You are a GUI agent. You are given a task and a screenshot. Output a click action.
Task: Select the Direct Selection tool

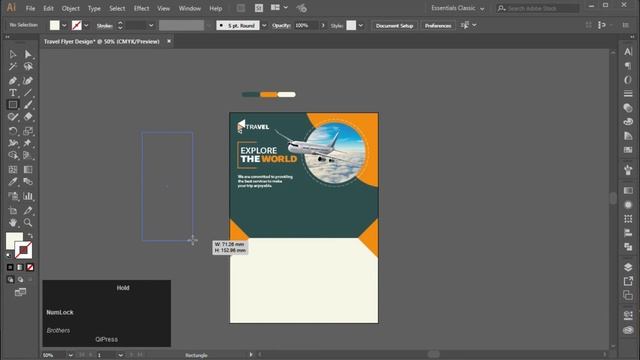(28, 54)
